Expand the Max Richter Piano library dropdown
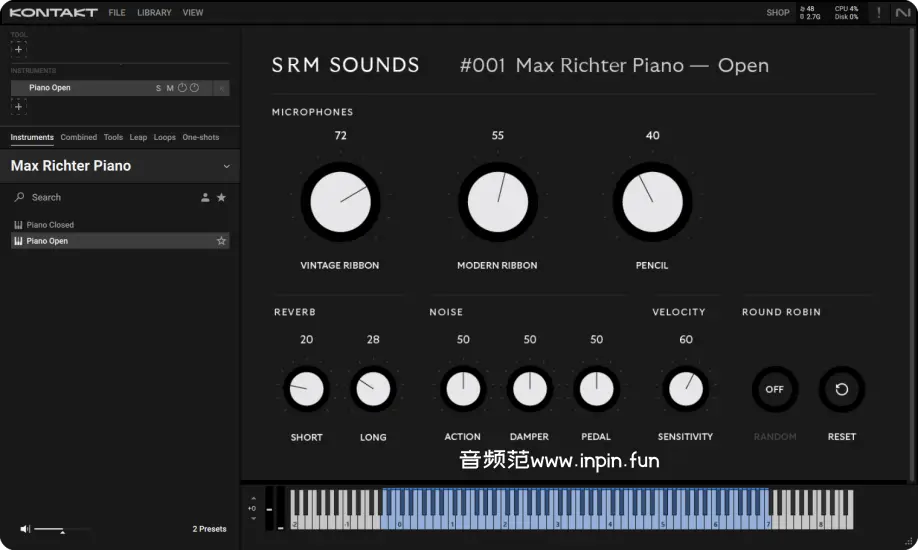The image size is (918, 550). 227,166
